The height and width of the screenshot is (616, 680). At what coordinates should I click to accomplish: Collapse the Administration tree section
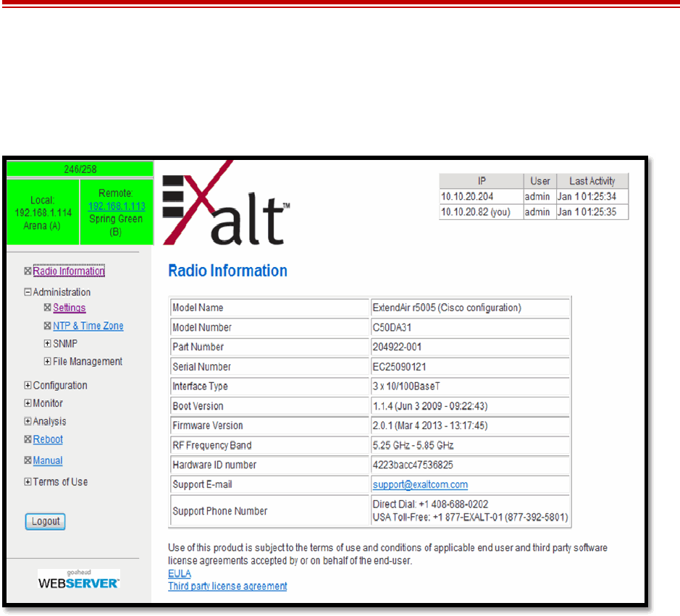[28, 292]
